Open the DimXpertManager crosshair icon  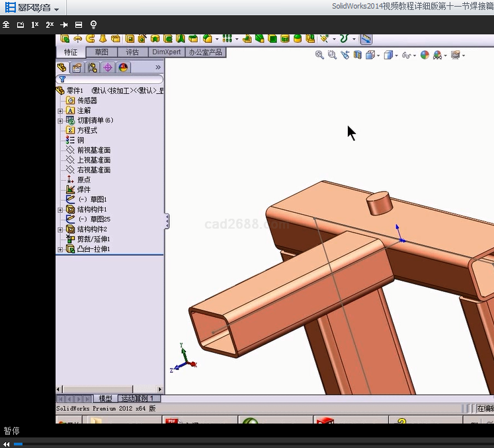pyautogui.click(x=108, y=67)
